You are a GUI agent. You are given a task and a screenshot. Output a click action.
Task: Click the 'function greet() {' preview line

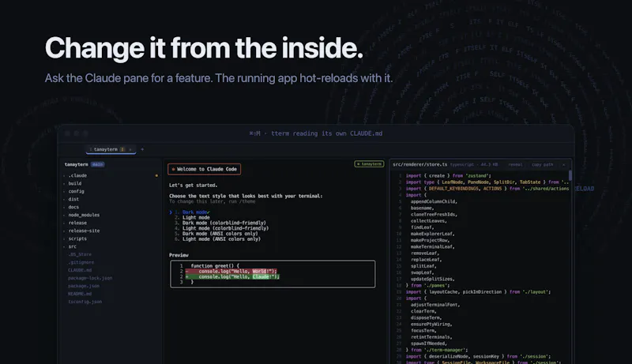tap(215, 266)
